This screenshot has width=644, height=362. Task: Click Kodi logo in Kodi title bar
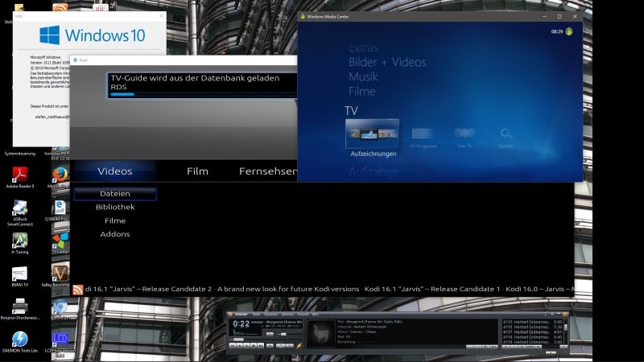75,60
